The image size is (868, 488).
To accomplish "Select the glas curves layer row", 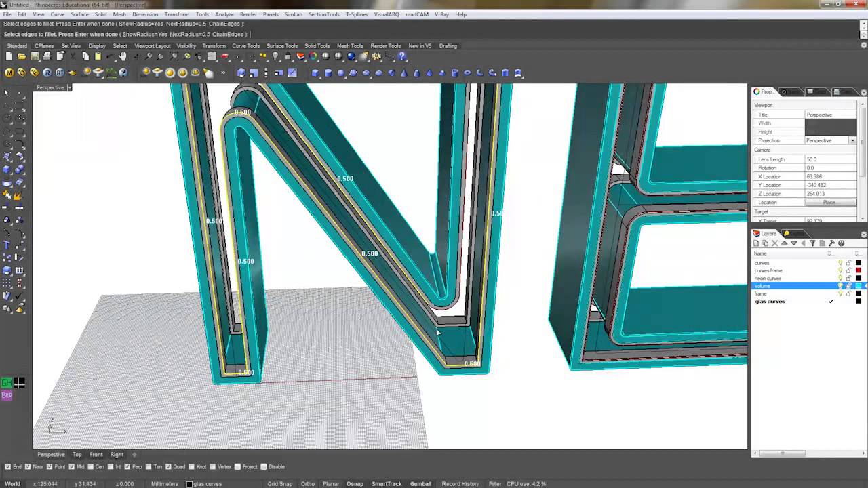I will click(807, 302).
